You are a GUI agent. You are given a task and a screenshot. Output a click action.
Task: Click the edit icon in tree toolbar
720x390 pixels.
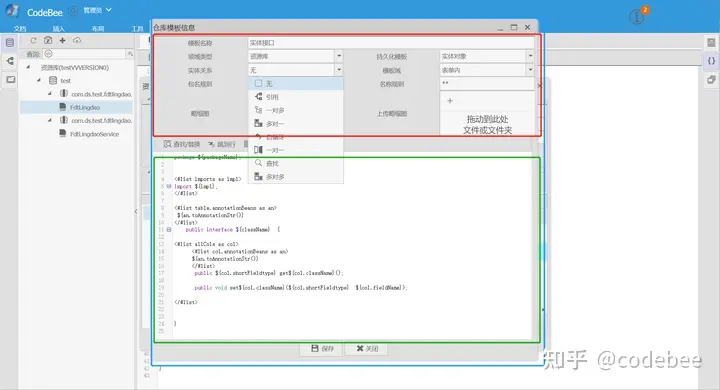48,40
